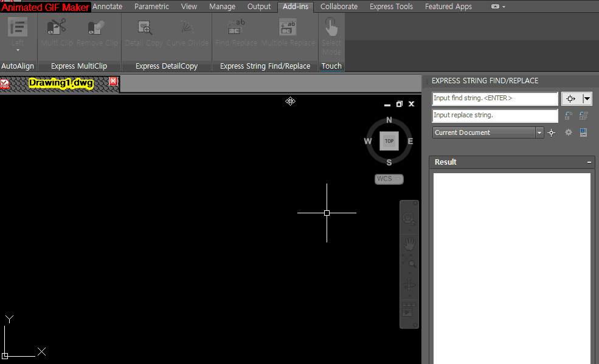Image resolution: width=599 pixels, height=364 pixels.
Task: Click the N compass direction
Action: pyautogui.click(x=389, y=120)
